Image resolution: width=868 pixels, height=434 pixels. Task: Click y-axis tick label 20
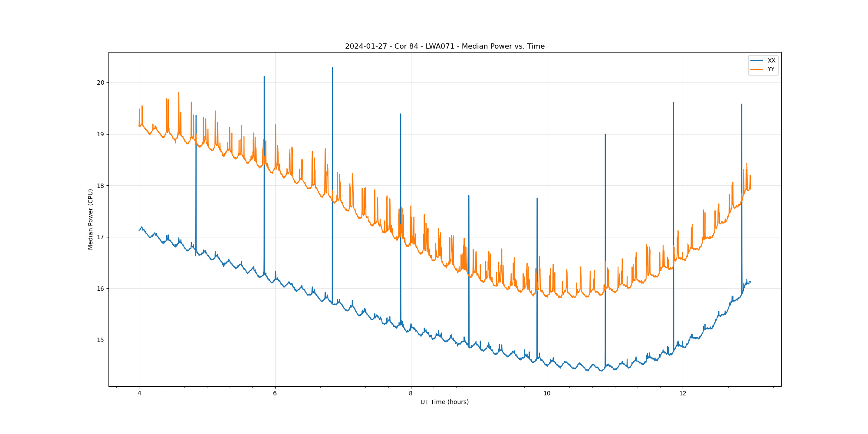point(101,83)
